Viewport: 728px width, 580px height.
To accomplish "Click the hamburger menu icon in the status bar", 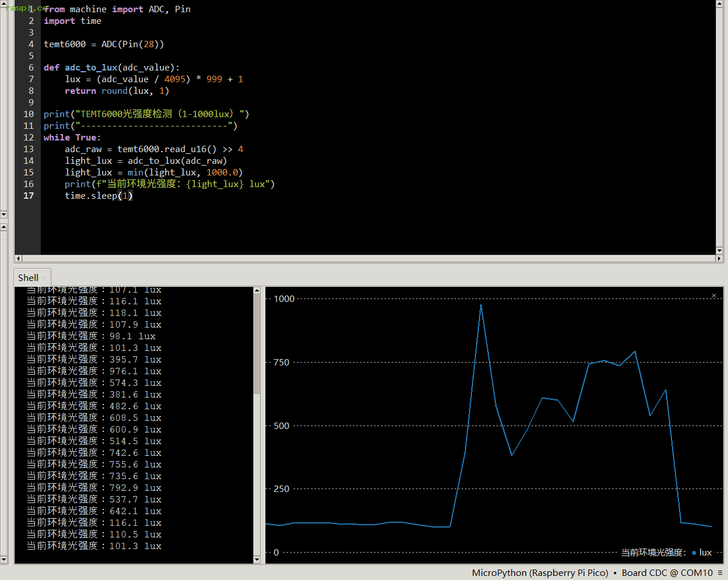I will pyautogui.click(x=720, y=573).
